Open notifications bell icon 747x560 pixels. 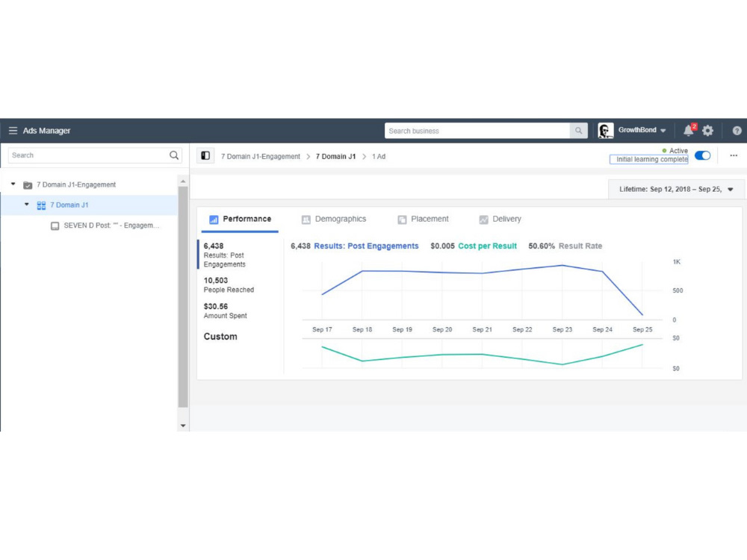689,131
